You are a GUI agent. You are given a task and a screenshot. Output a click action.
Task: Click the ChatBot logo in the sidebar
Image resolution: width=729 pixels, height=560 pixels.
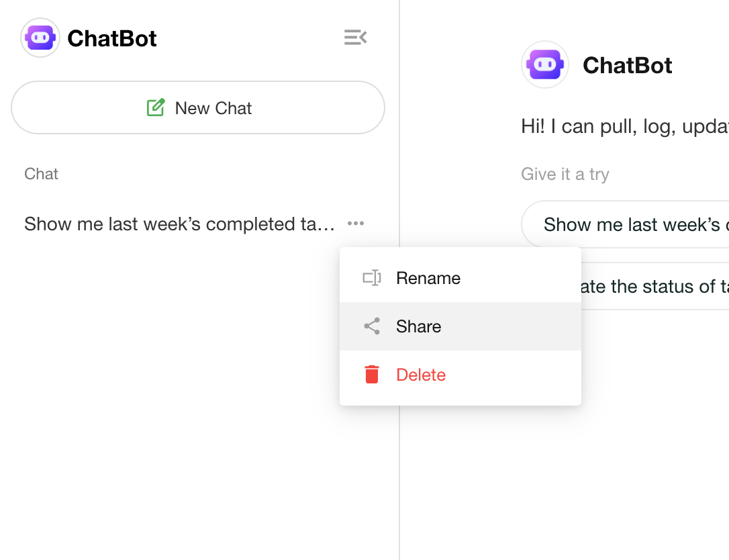pos(40,38)
